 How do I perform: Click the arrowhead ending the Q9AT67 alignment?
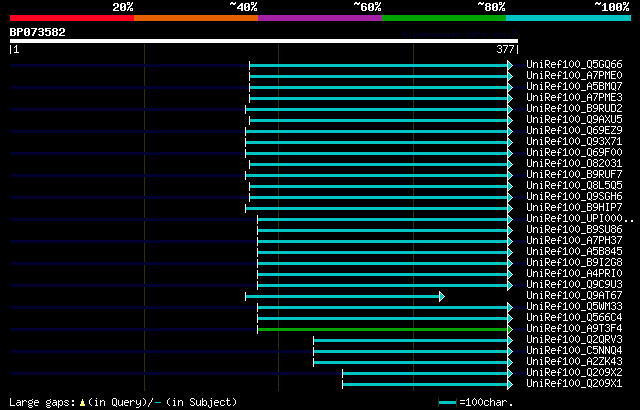(442, 297)
